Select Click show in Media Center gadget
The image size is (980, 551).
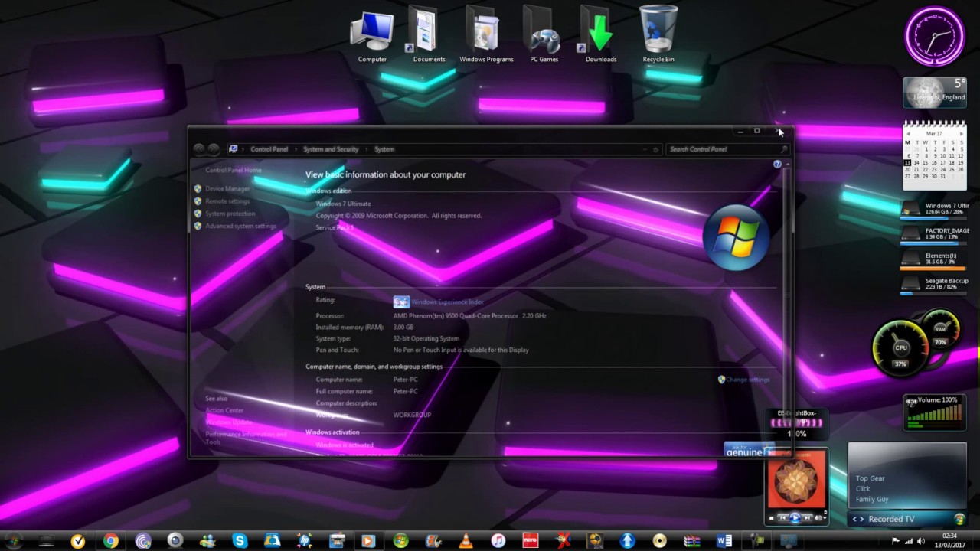coord(863,489)
